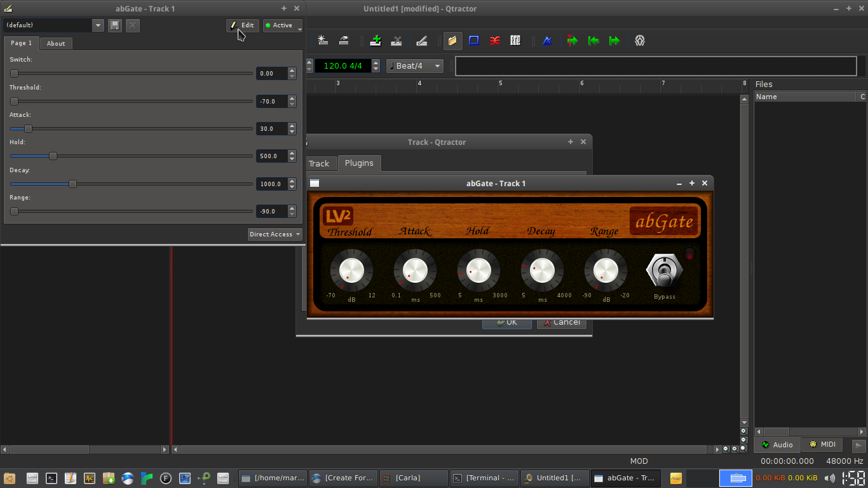The height and width of the screenshot is (488, 868).
Task: Click the sparkle icon at toolbar start
Action: (323, 41)
